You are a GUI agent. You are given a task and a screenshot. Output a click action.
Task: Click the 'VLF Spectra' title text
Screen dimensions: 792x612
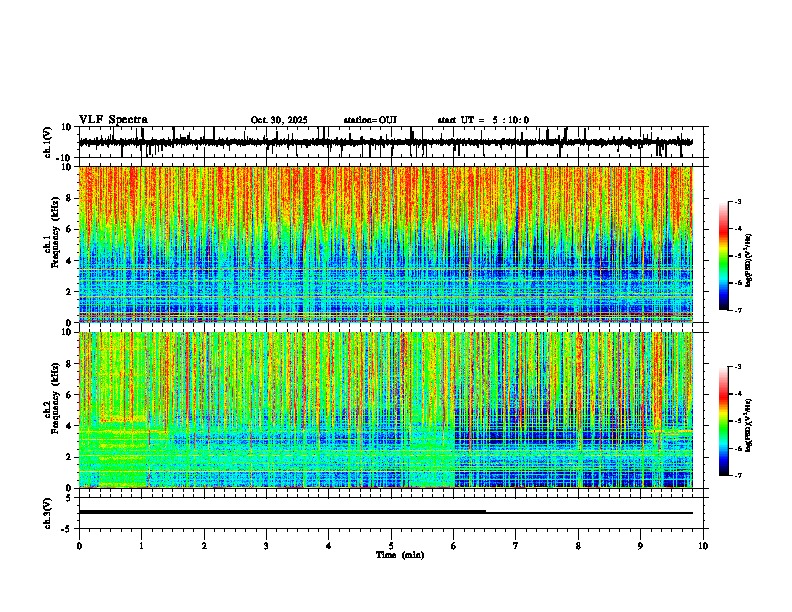tap(113, 120)
